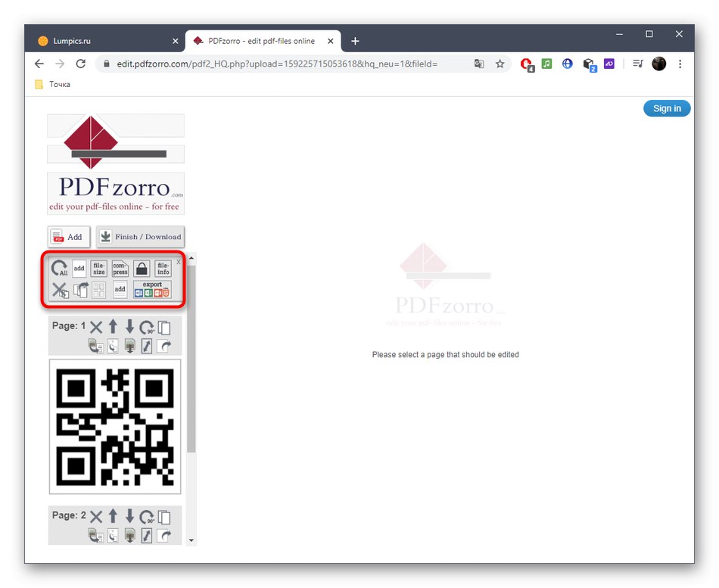
Task: Click Page 1 convert image-to-text icon
Action: pos(95,346)
